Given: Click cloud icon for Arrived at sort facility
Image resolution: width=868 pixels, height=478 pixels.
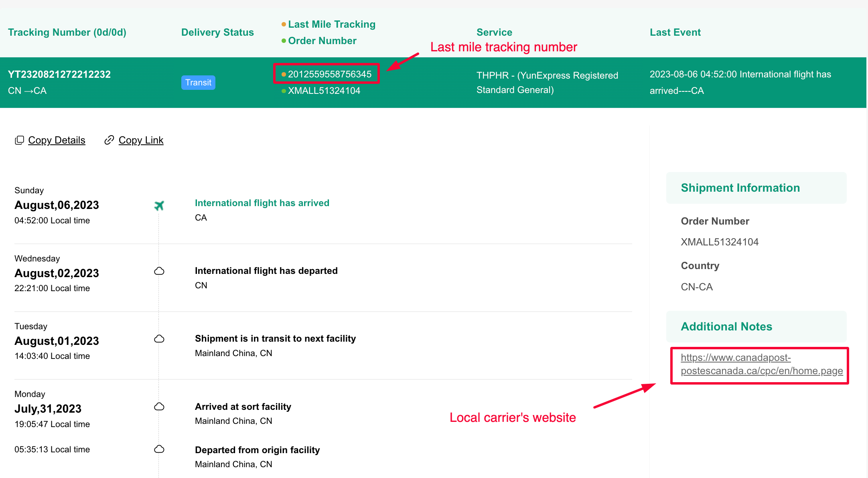Looking at the screenshot, I should coord(159,407).
